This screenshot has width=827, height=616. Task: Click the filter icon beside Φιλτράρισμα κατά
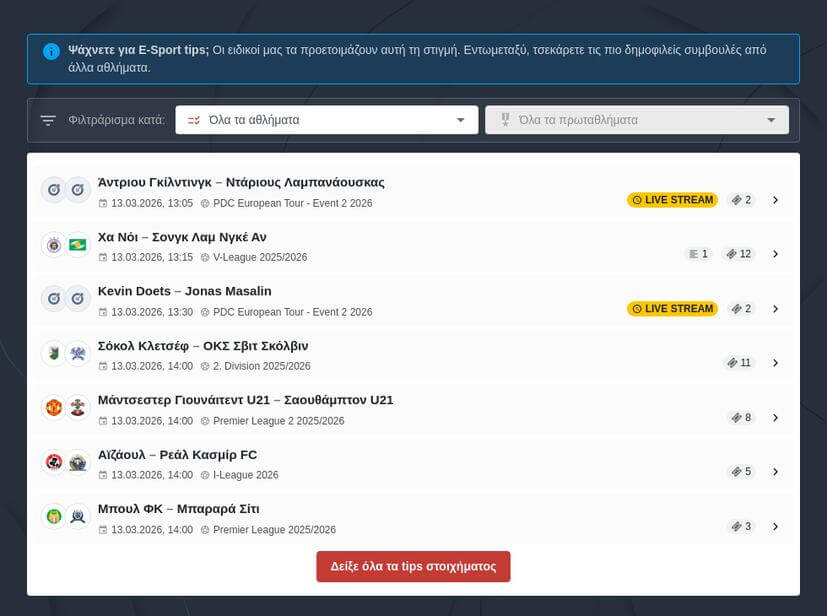click(x=48, y=120)
